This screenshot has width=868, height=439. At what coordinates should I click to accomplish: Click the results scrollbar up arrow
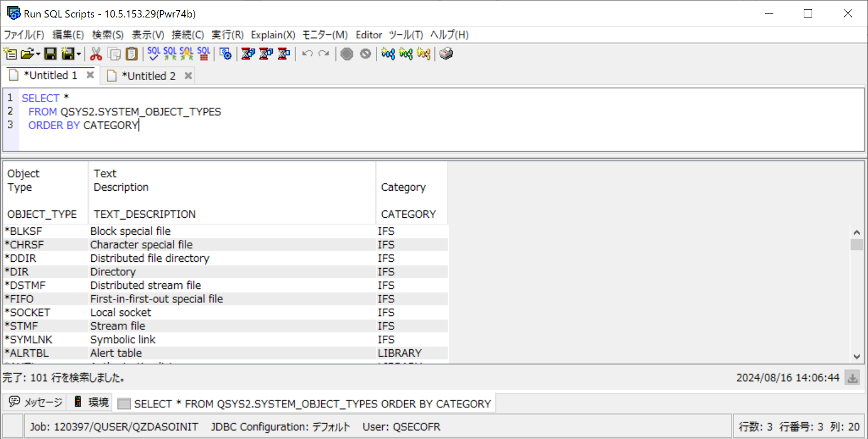[x=857, y=232]
